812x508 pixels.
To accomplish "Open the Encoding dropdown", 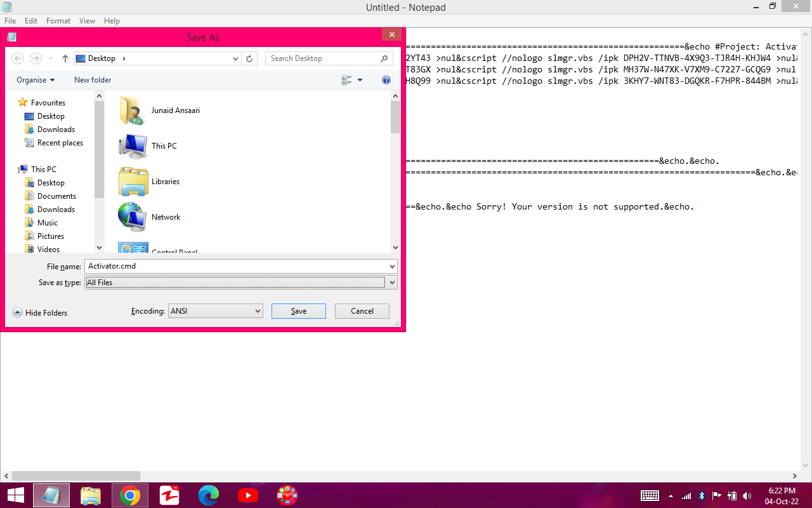I will (216, 311).
